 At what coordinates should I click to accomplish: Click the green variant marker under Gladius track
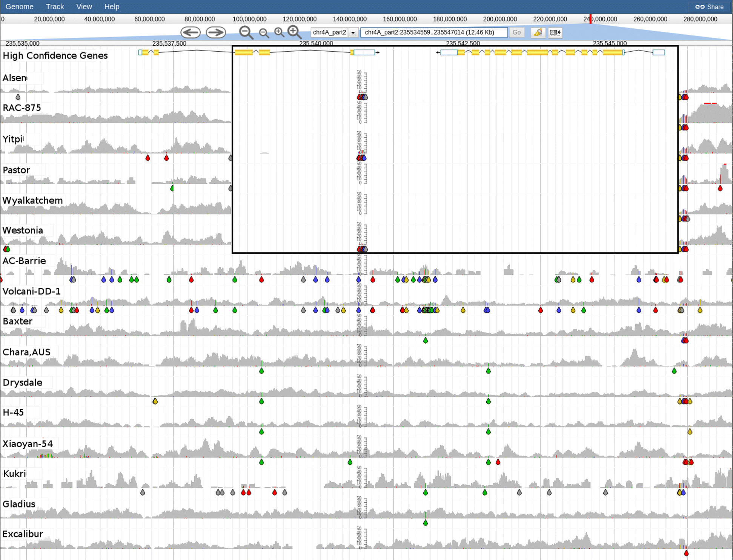click(x=426, y=523)
